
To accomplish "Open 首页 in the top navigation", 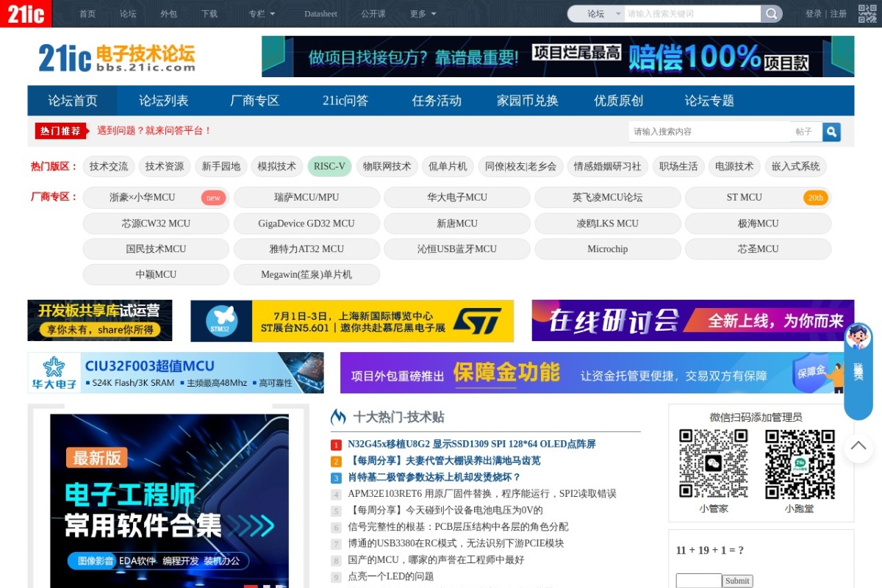I will click(87, 14).
